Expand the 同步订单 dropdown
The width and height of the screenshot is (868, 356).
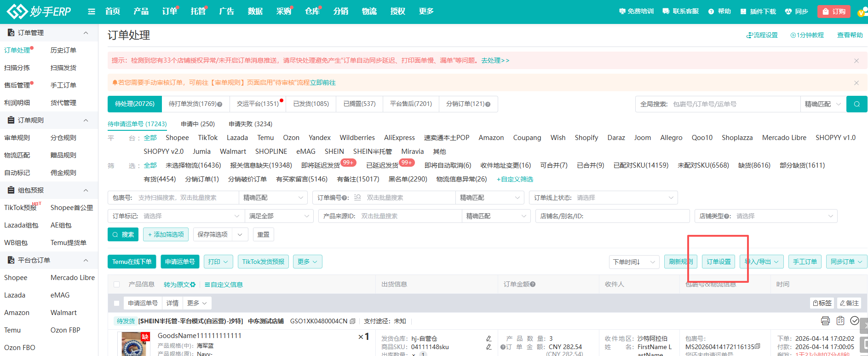click(x=846, y=262)
